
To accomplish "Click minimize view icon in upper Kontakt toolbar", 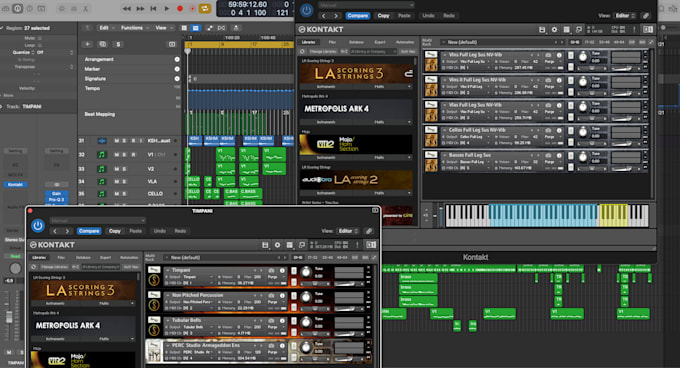I will [579, 29].
